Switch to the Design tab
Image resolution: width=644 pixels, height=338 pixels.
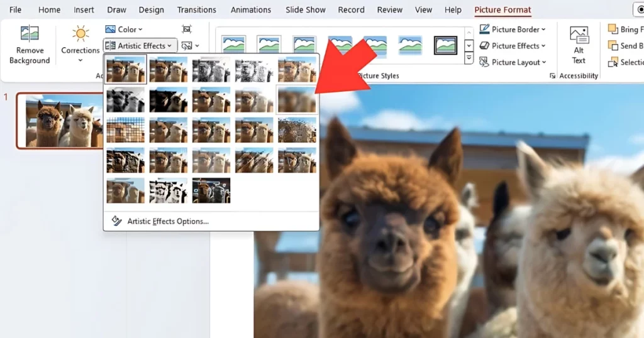click(151, 10)
